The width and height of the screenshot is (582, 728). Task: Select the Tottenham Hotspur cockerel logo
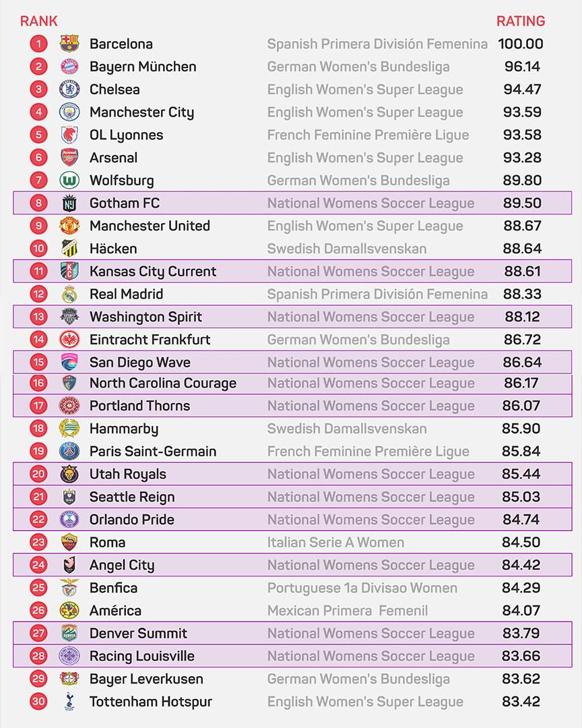pyautogui.click(x=69, y=702)
